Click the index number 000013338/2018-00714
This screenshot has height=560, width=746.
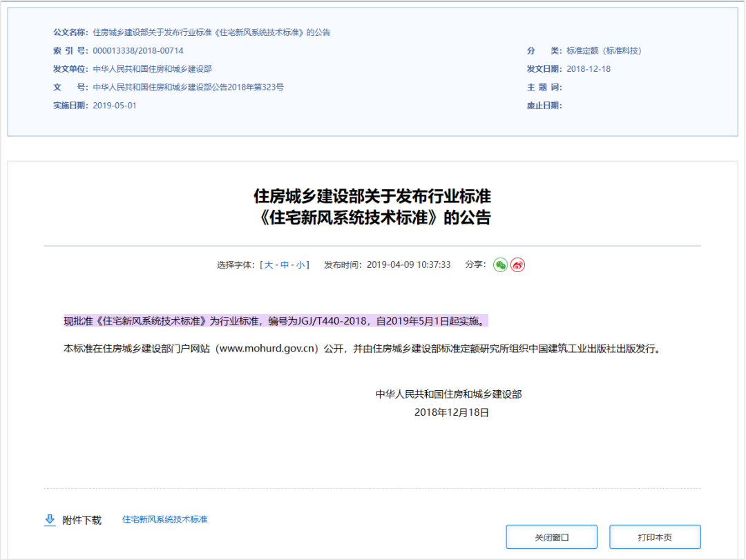(x=138, y=50)
